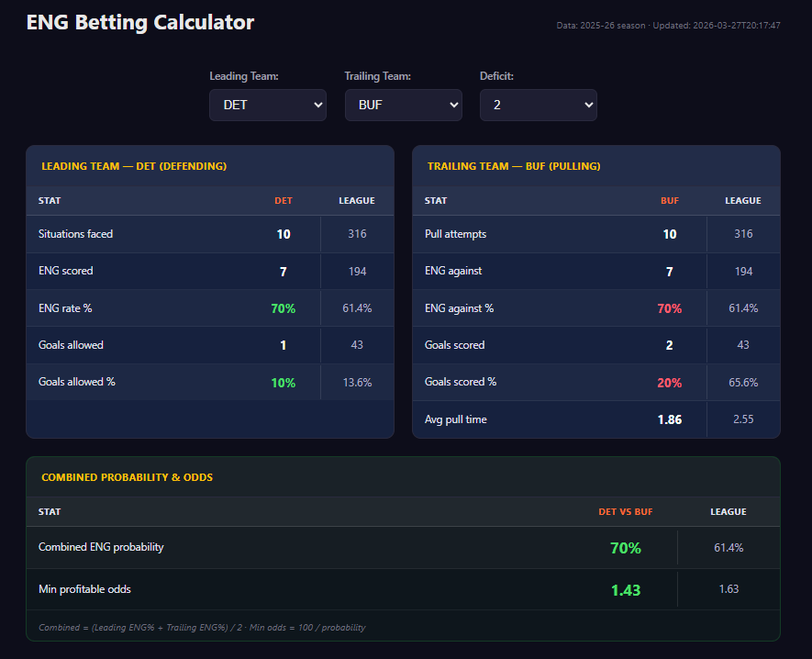Click the 'Leading Team:' label

[244, 76]
